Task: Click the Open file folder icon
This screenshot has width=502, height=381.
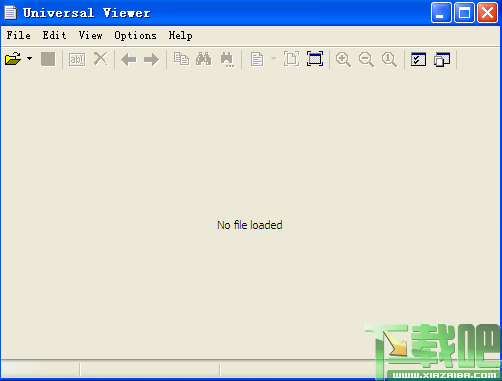Action: [x=13, y=59]
